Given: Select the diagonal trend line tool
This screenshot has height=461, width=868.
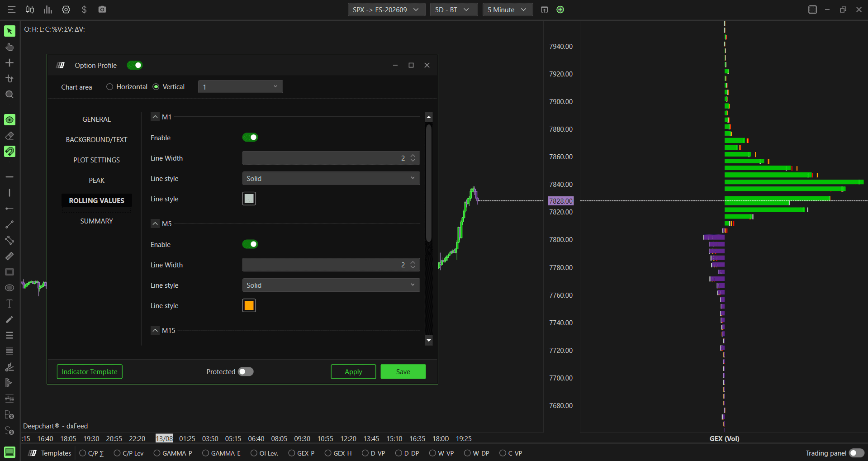Looking at the screenshot, I should click(x=9, y=224).
